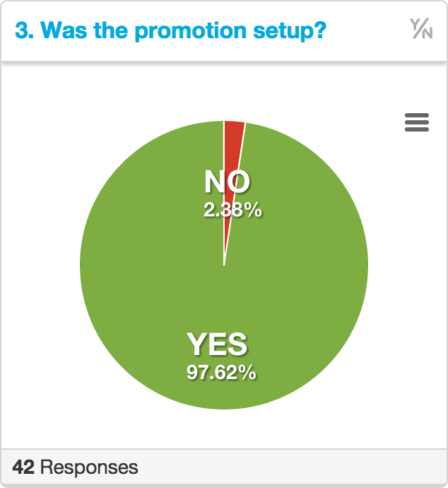Click the word 'Responses' in the footer

click(89, 467)
